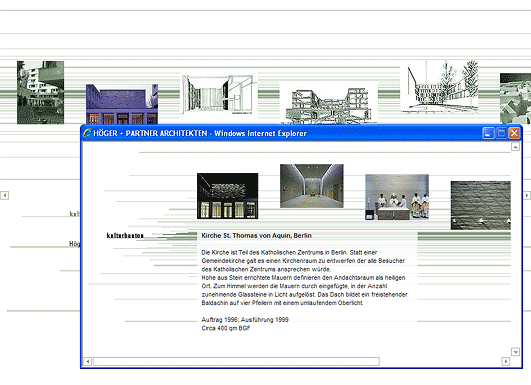Close the Höger + Partner Architekten popup
The width and height of the screenshot is (531, 385).
tap(514, 133)
